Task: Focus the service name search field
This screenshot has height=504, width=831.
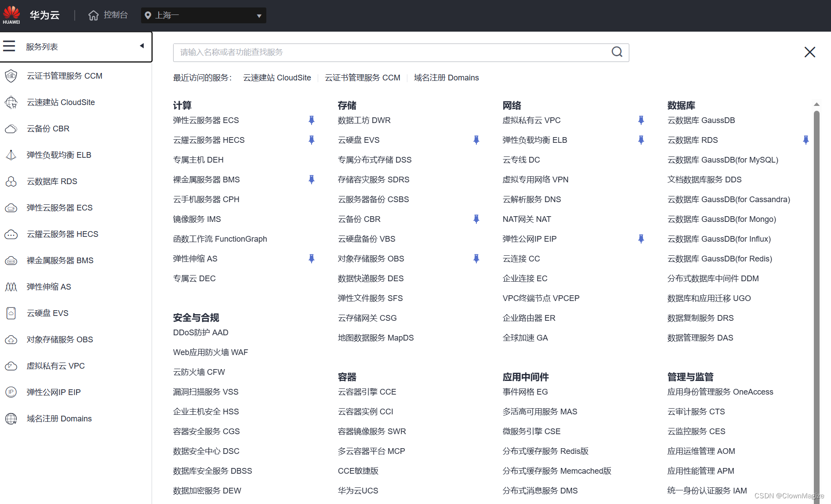Action: 401,52
